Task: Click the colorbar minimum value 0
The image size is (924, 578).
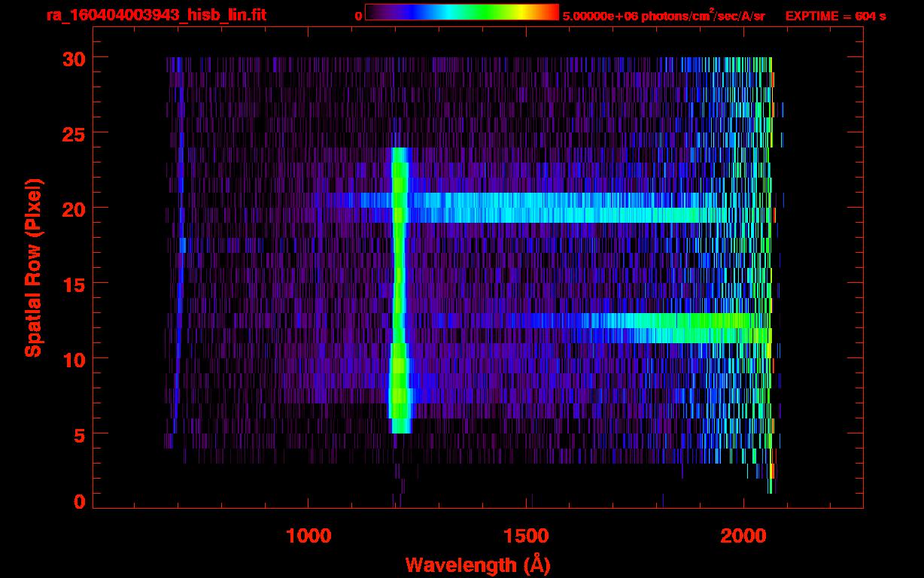Action: [358, 16]
